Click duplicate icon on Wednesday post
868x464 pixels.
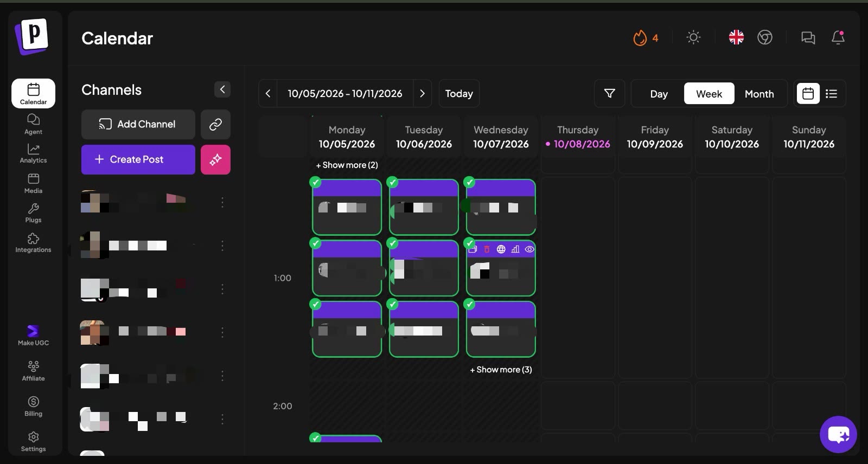pyautogui.click(x=473, y=249)
